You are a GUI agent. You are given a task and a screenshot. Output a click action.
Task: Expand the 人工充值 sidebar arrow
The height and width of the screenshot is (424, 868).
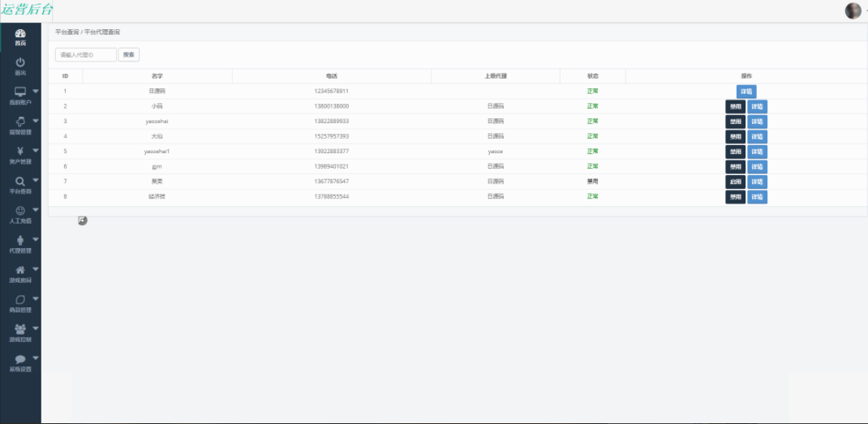pyautogui.click(x=36, y=209)
